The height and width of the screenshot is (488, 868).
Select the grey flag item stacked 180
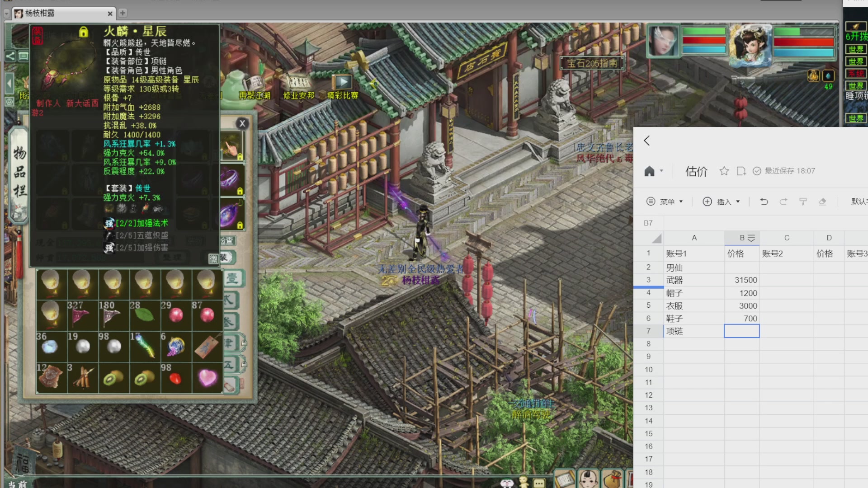click(113, 315)
